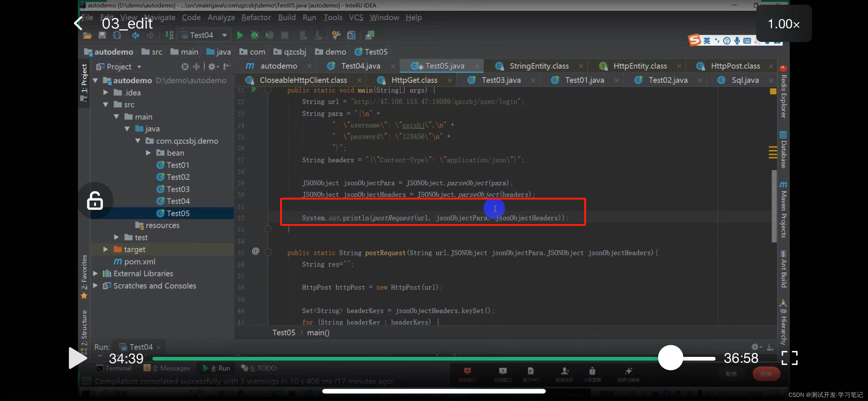Open the Test04 run configuration dropdown
Viewport: 868px width, 401px height.
204,35
